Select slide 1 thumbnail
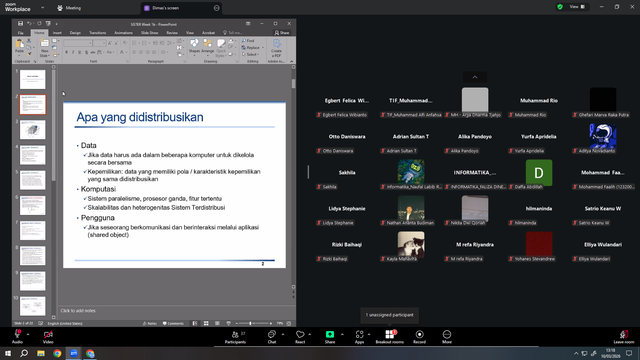 (x=33, y=79)
